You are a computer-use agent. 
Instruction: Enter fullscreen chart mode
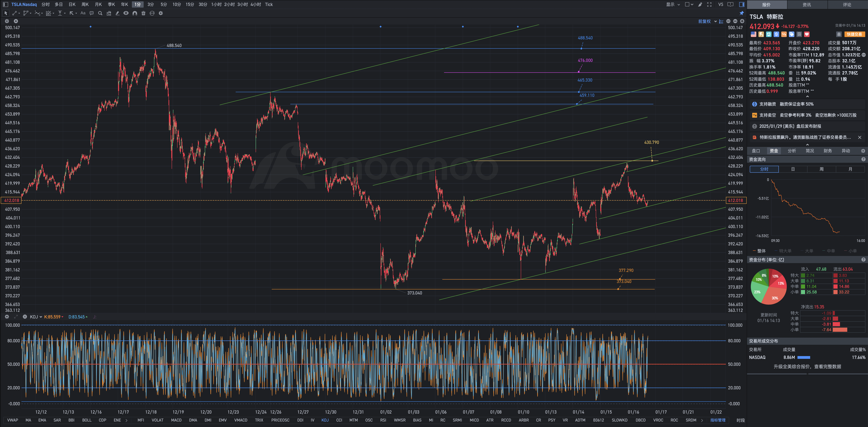(709, 4)
